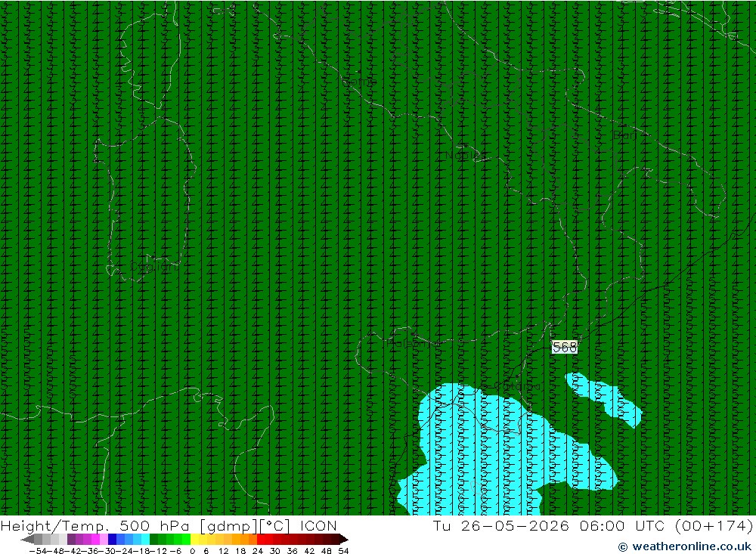Click the Palermo city label
Image resolution: width=756 pixels, height=554 pixels.
(413, 343)
